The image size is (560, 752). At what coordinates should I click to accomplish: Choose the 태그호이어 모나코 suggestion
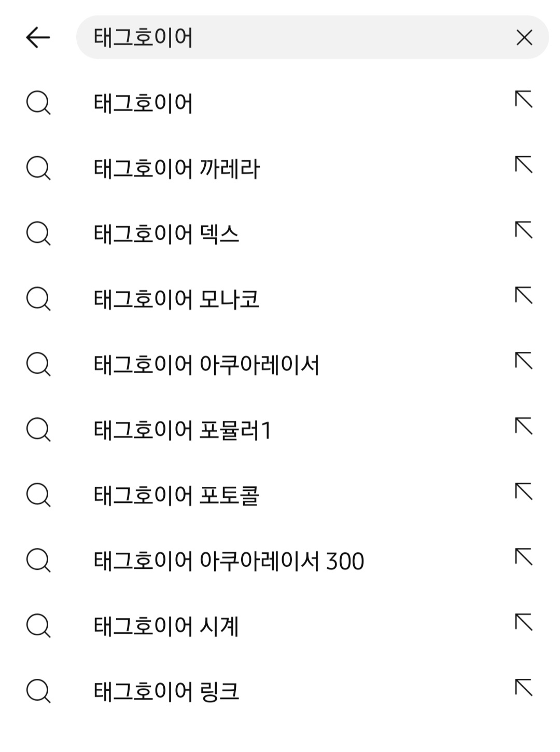click(176, 299)
